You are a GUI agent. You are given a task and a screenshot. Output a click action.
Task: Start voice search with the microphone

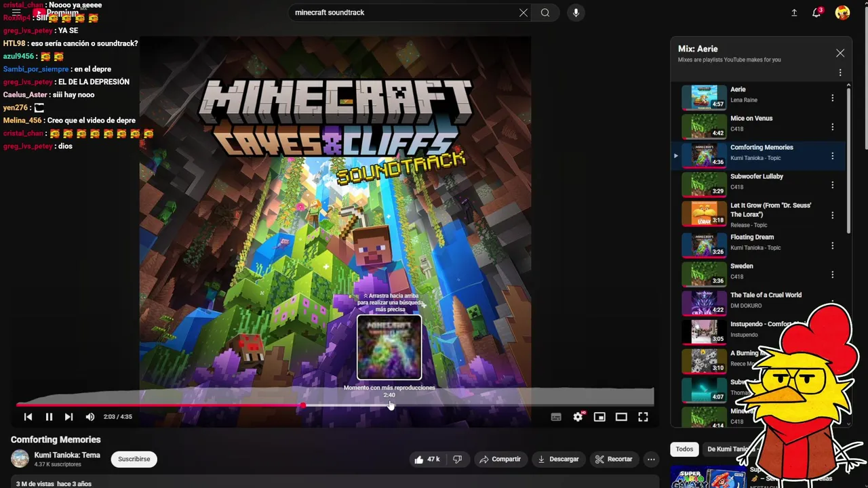click(x=576, y=13)
